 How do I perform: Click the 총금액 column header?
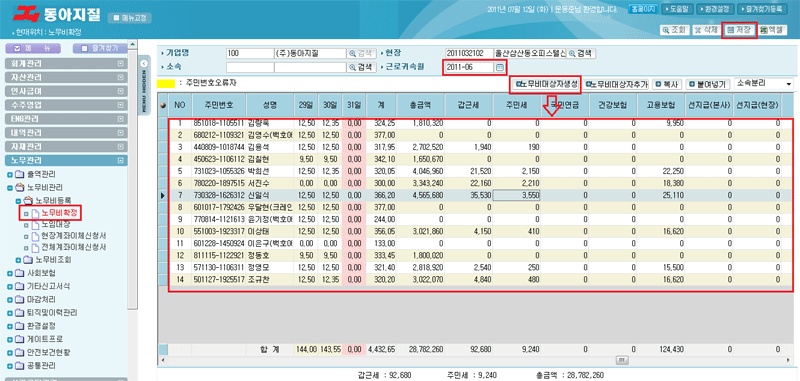tap(419, 106)
